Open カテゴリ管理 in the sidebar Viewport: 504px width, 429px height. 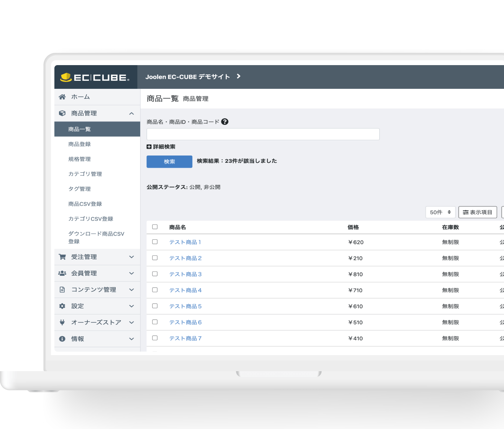[x=85, y=174]
